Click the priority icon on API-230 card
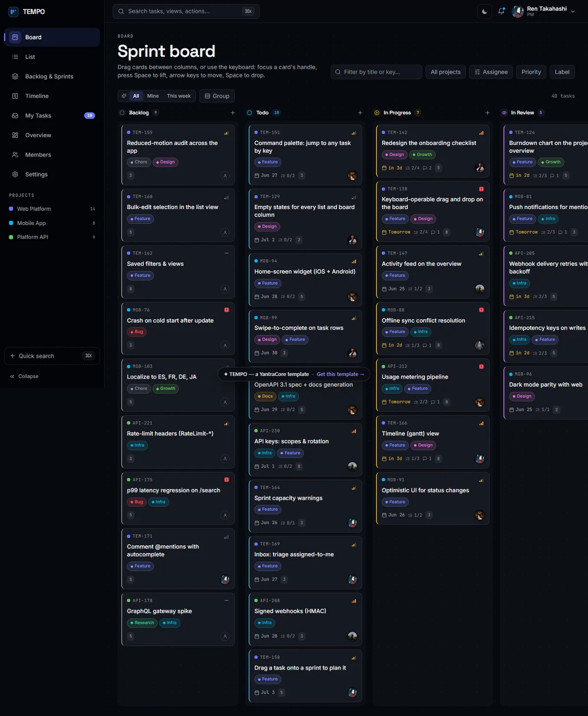This screenshot has width=588, height=716. click(x=354, y=431)
